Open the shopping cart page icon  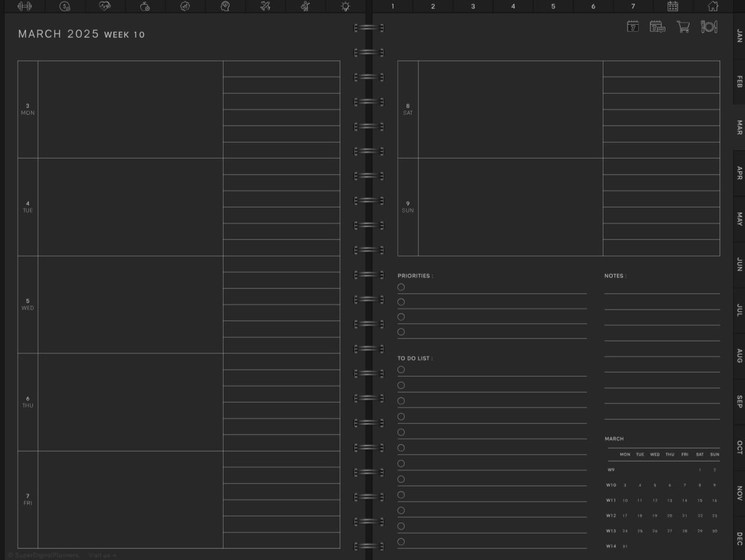[682, 27]
